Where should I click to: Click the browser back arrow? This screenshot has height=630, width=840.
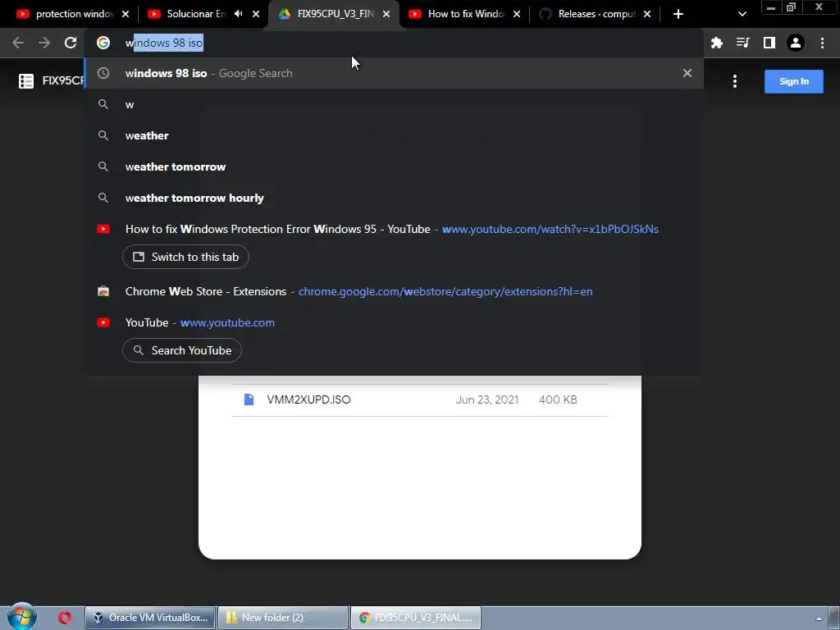tap(18, 43)
